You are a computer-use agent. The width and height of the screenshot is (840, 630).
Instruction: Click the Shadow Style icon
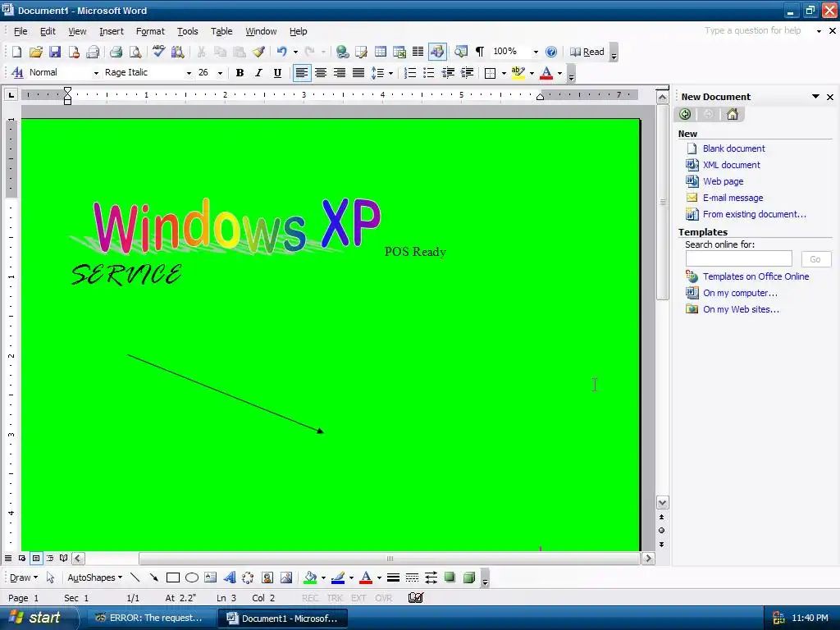click(x=450, y=577)
